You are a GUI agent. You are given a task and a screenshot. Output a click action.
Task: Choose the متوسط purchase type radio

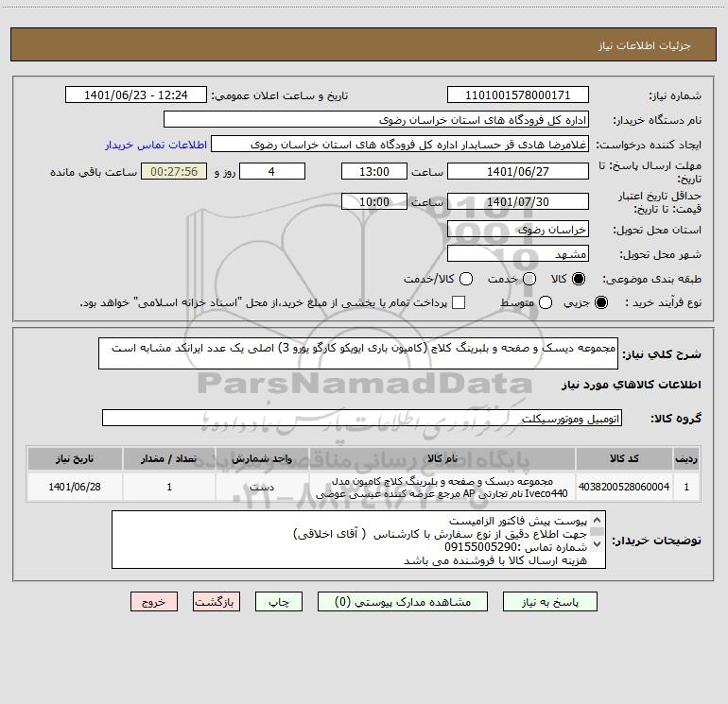(x=546, y=302)
